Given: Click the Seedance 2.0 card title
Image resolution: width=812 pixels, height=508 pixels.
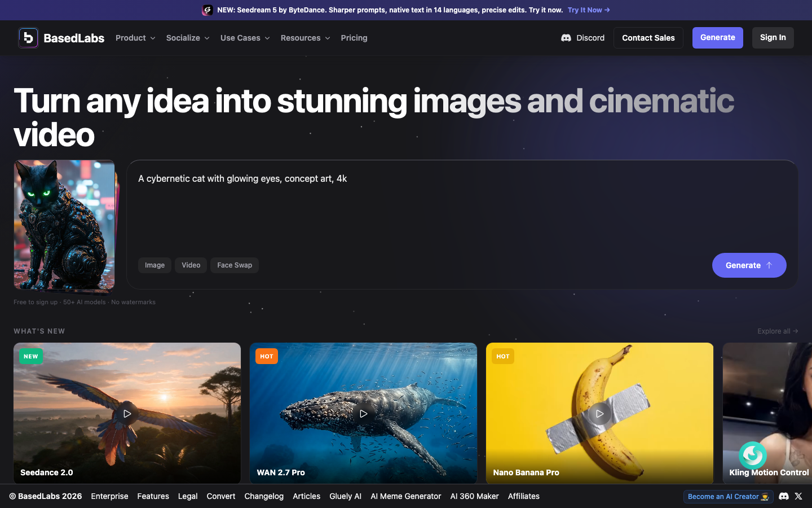Looking at the screenshot, I should (47, 472).
